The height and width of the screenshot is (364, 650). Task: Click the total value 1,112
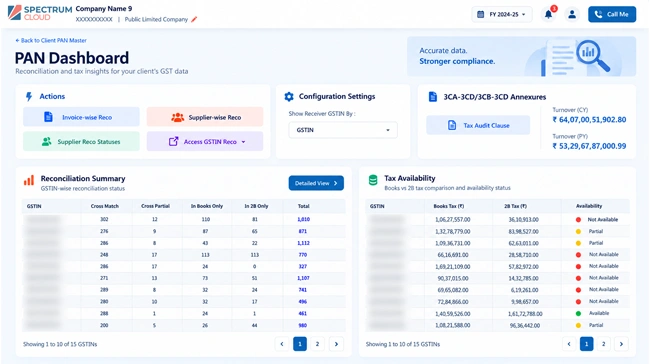pos(303,243)
